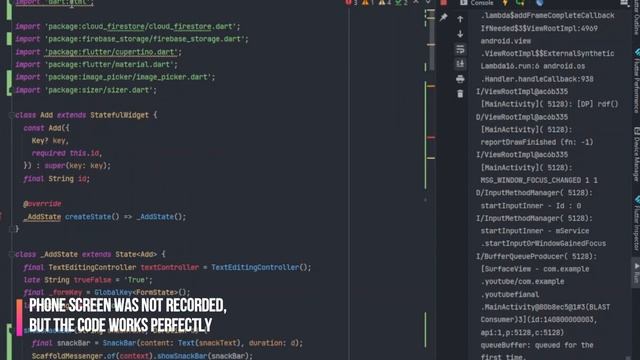Switch to the Console tab
Viewport: 640px width, 360px height.
click(x=477, y=3)
